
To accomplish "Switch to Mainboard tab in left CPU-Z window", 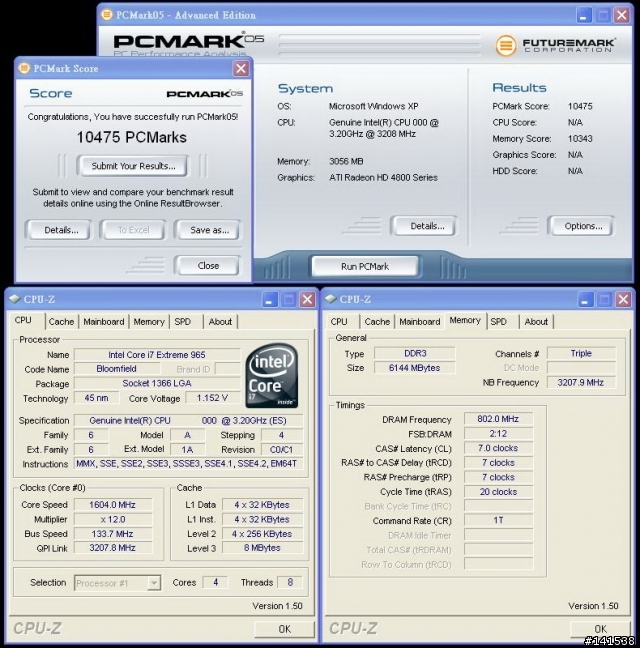I will tap(103, 322).
